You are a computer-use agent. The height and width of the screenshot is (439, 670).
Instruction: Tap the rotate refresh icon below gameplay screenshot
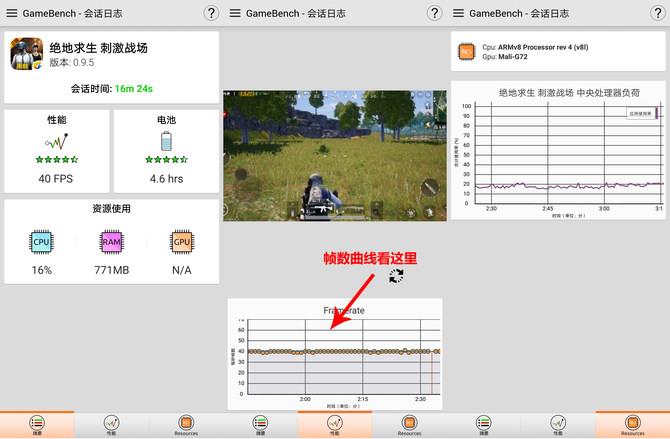(x=396, y=276)
